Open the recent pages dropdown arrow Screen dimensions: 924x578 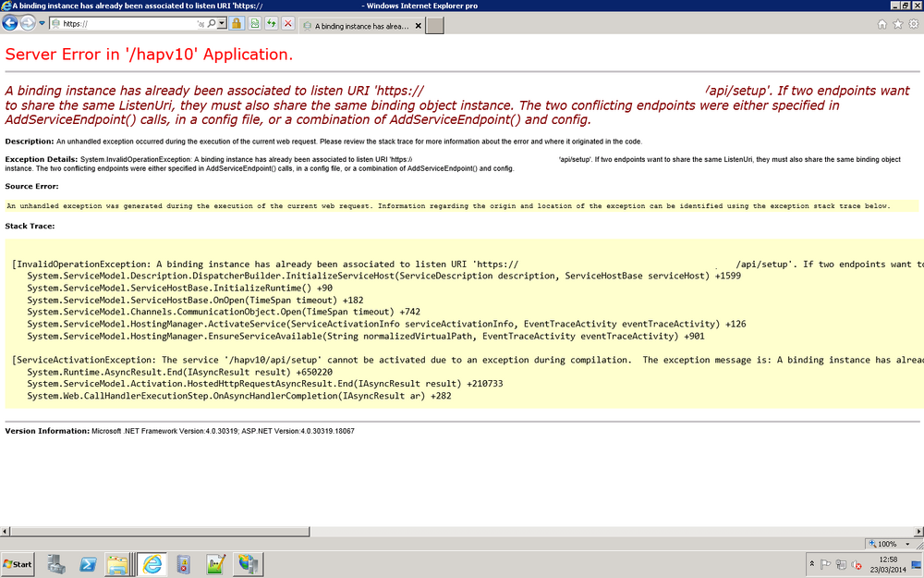click(x=42, y=24)
